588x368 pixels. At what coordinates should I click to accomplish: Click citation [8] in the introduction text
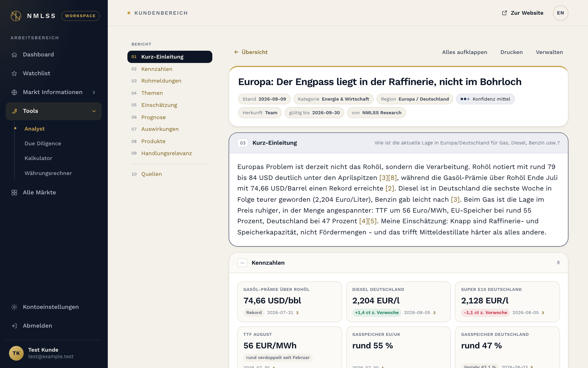393,178
